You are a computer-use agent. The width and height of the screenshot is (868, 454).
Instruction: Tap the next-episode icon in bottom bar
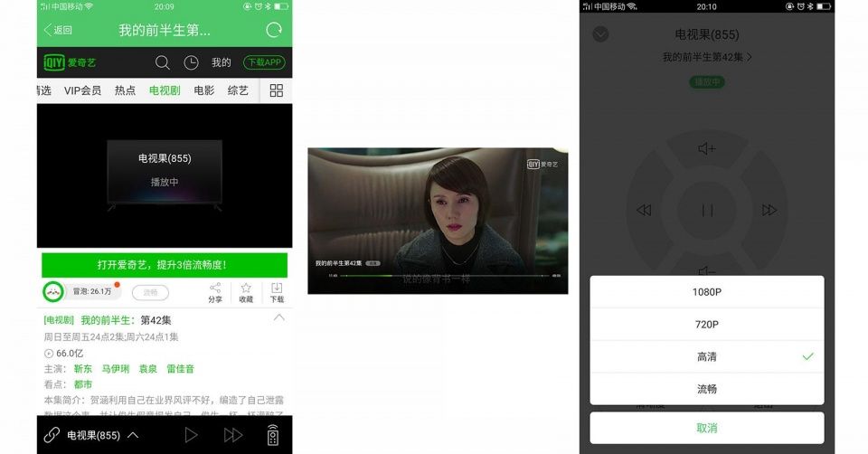point(233,435)
